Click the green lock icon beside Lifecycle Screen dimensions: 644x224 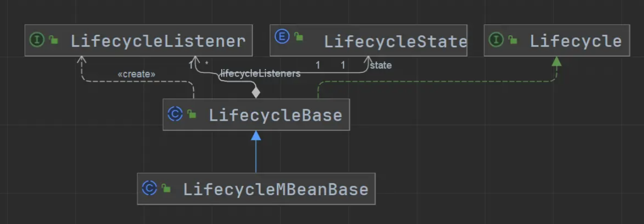pyautogui.click(x=513, y=41)
